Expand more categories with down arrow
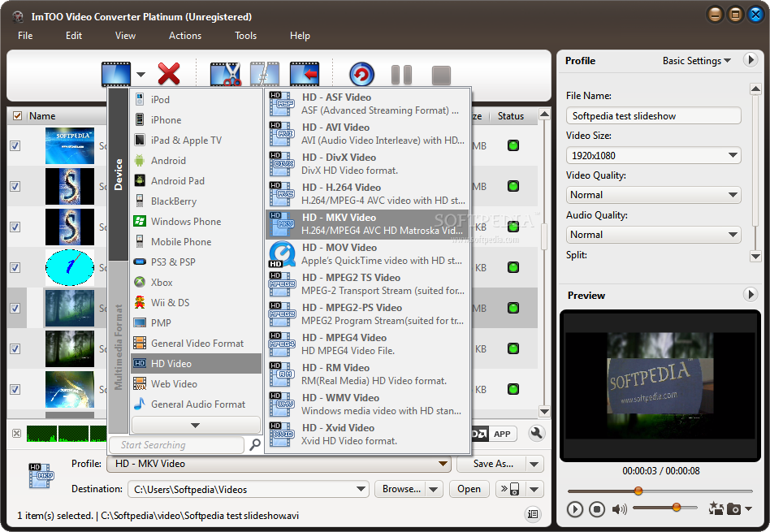Image resolution: width=770 pixels, height=532 pixels. pyautogui.click(x=196, y=426)
